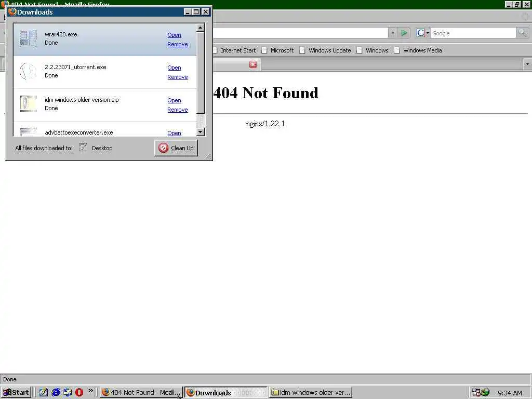Open the tab list dropdown arrow
The width and height of the screenshot is (532, 399).
point(527,64)
